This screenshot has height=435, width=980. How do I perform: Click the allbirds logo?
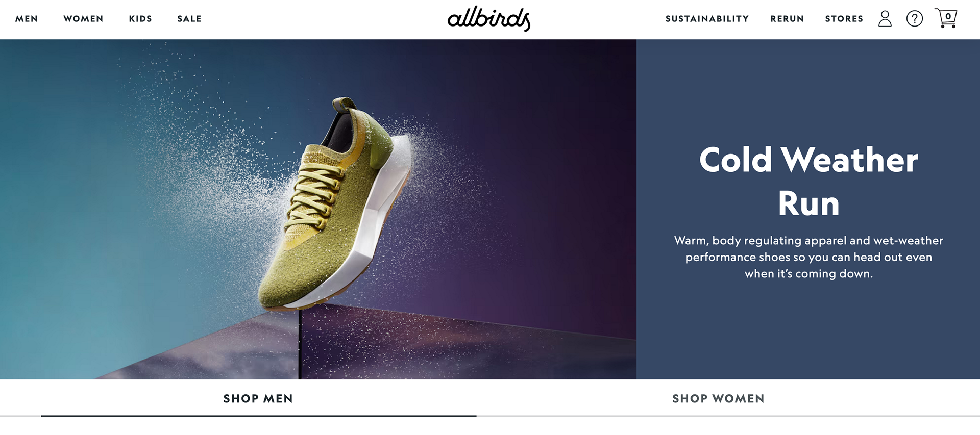489,18
